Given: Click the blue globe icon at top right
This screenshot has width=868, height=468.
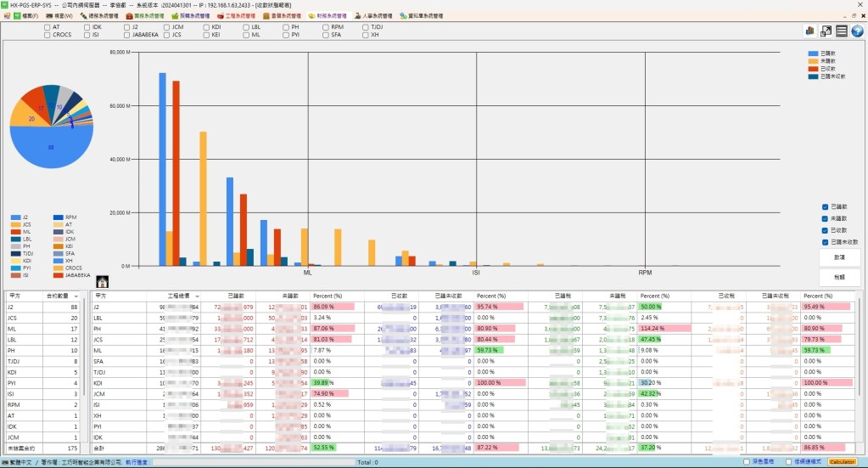Looking at the screenshot, I should pos(857,31).
